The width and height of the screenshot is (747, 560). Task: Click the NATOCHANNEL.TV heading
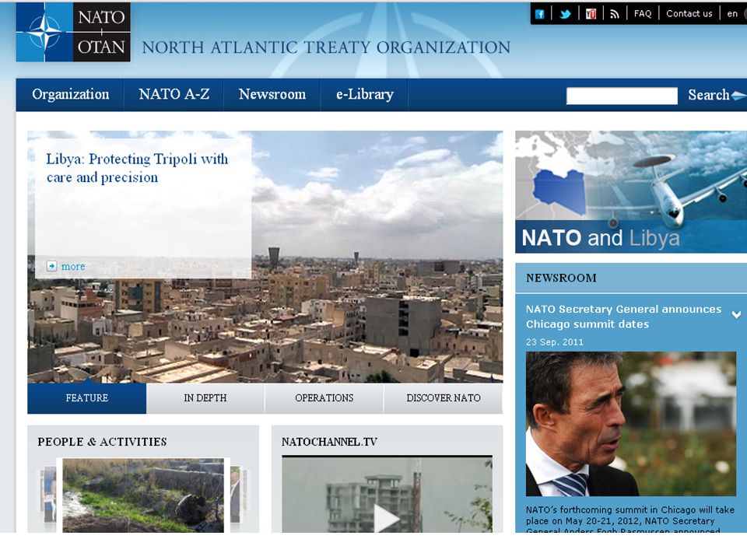(x=329, y=442)
